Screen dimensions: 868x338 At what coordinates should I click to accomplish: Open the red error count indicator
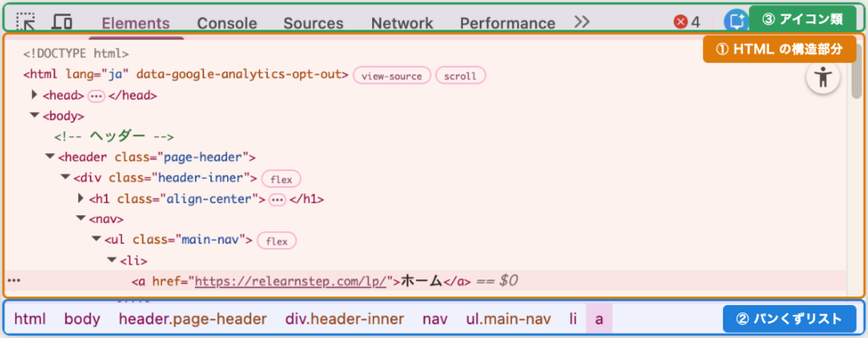[x=687, y=22]
